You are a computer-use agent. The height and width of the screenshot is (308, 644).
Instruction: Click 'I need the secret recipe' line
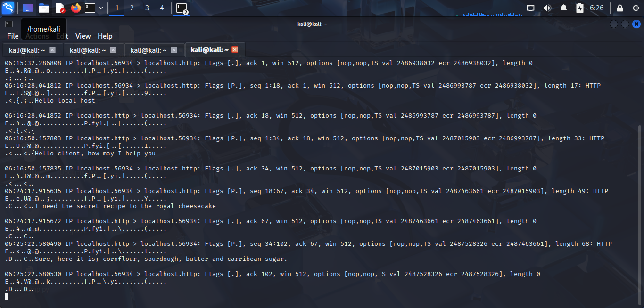coord(125,206)
